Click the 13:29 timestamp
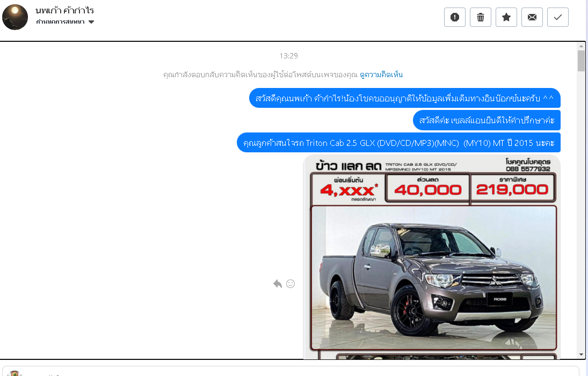Image resolution: width=588 pixels, height=376 pixels. click(x=288, y=56)
